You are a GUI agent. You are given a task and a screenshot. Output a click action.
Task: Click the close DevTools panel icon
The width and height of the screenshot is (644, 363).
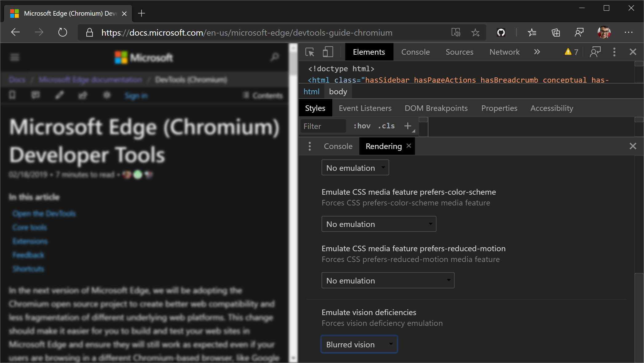pos(633,52)
